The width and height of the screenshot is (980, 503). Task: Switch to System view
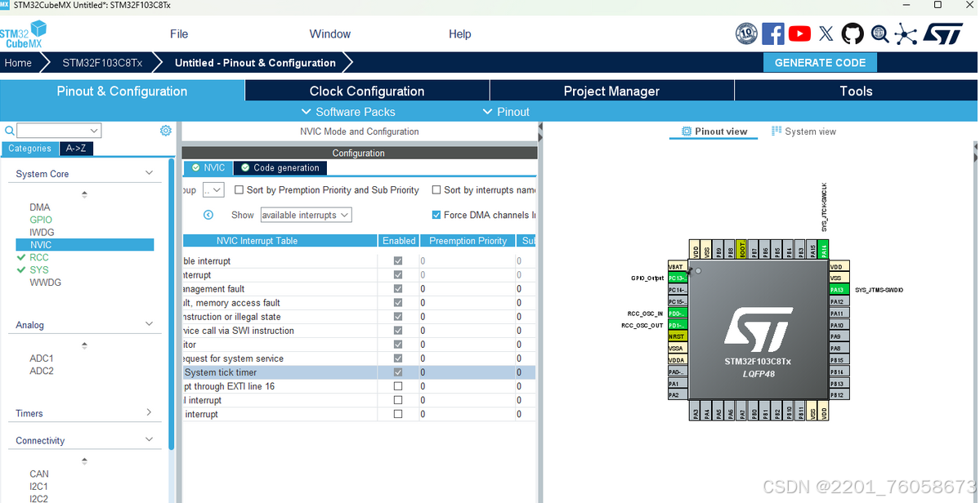[803, 131]
